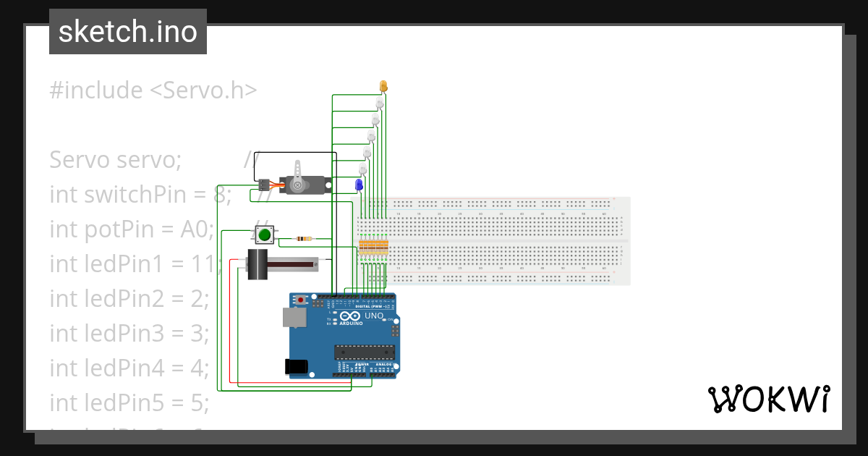This screenshot has width=868, height=456.
Task: Click the standalone resistor next to the pushbutton
Action: (305, 239)
